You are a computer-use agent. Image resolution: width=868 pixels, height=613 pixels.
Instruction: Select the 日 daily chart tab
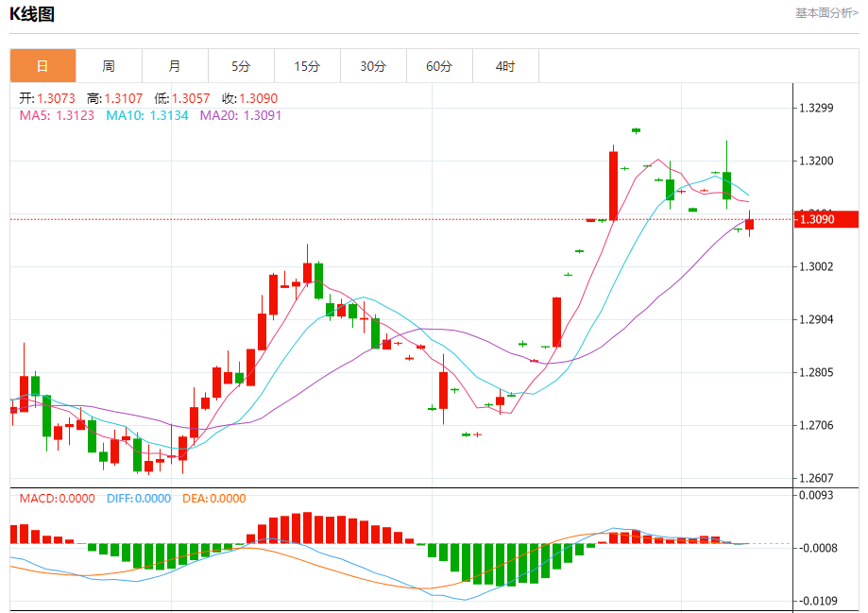tap(43, 66)
